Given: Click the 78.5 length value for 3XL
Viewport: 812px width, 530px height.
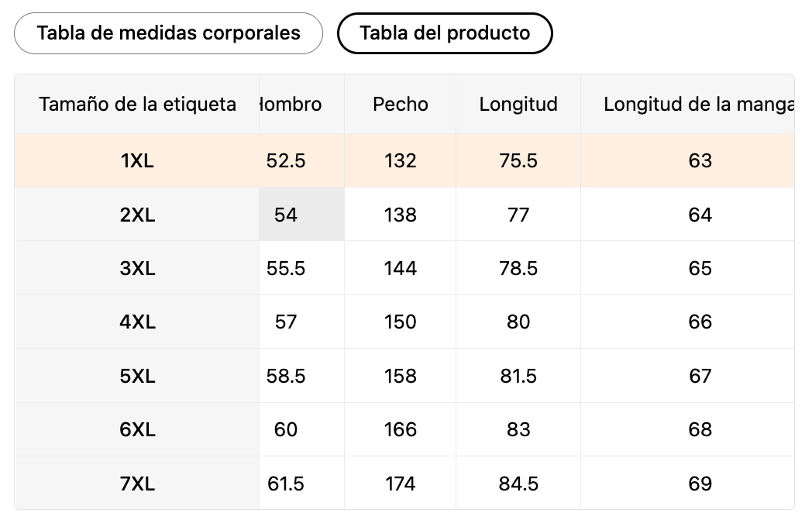Looking at the screenshot, I should pyautogui.click(x=518, y=268).
